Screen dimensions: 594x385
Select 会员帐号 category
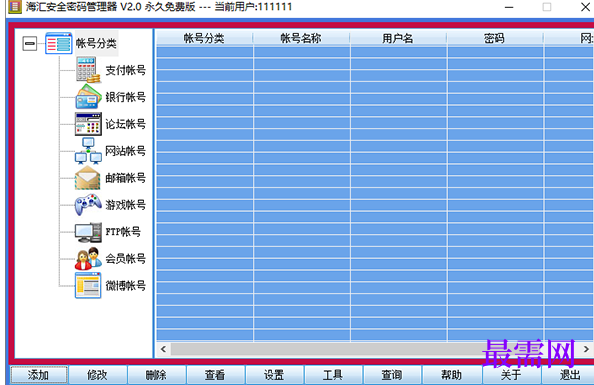coord(125,259)
